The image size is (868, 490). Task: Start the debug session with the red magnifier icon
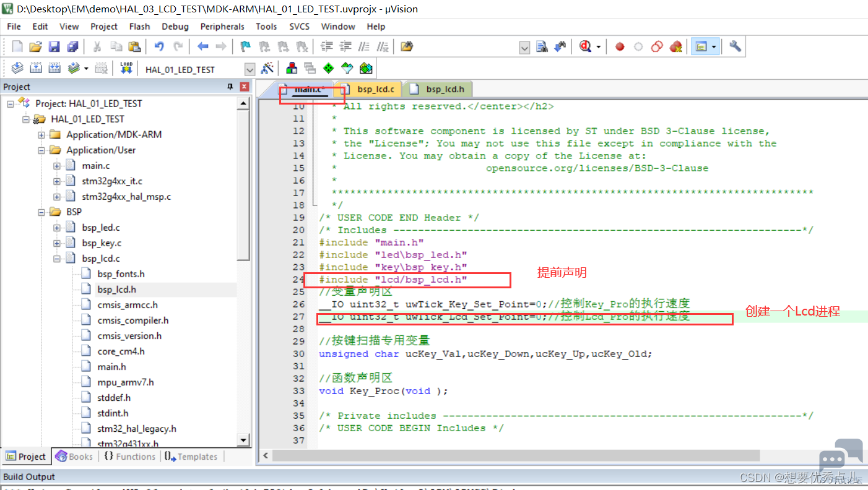[x=586, y=46]
